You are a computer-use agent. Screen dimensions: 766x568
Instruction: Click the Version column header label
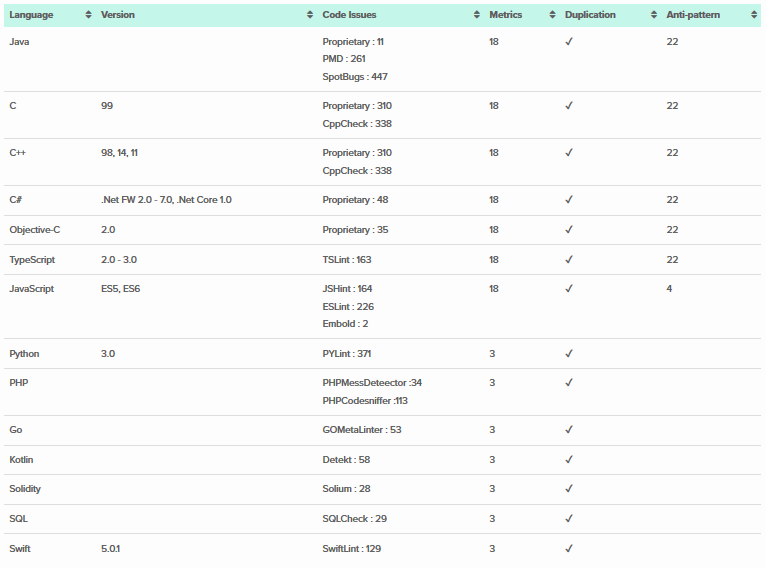(118, 15)
